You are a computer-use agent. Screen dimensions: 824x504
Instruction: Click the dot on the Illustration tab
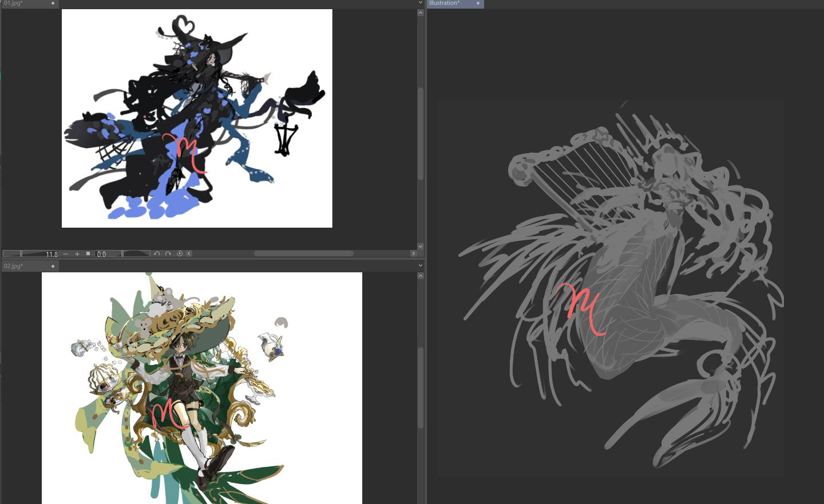pyautogui.click(x=478, y=3)
